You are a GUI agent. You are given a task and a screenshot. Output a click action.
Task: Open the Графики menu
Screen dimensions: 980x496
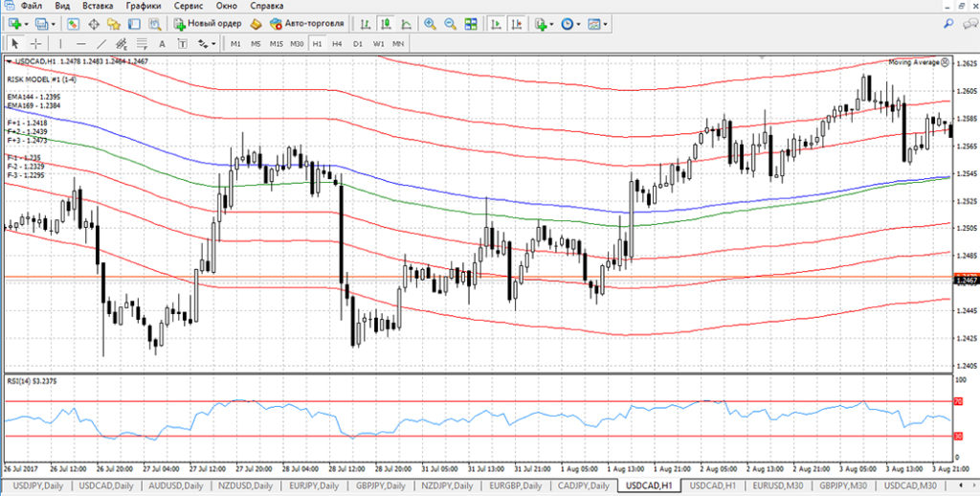[x=144, y=6]
